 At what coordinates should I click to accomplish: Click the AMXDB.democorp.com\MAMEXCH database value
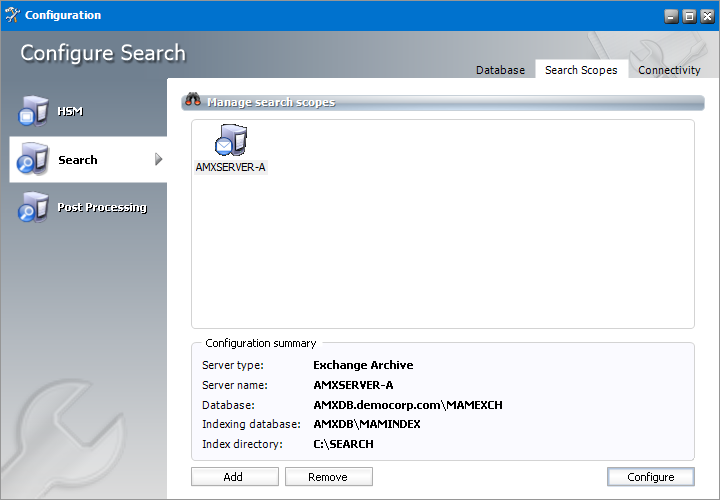pos(407,405)
